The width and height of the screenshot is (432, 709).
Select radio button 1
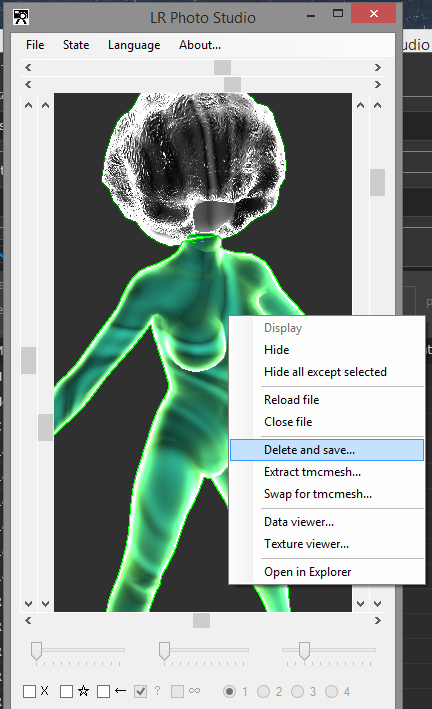(230, 691)
